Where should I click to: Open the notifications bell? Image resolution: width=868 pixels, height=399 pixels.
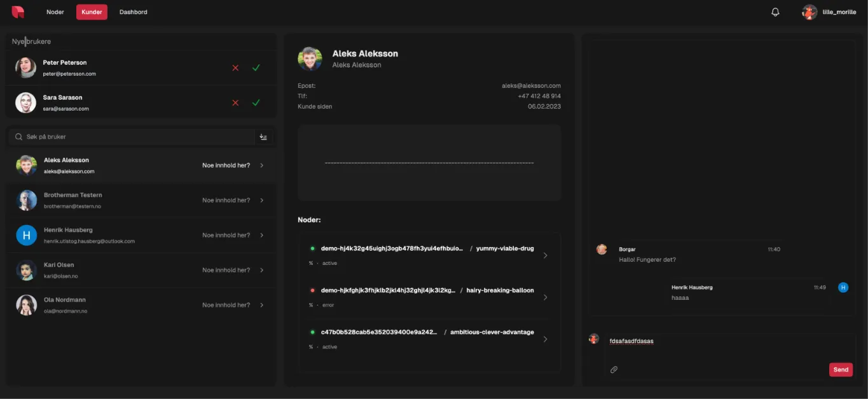[x=775, y=12]
